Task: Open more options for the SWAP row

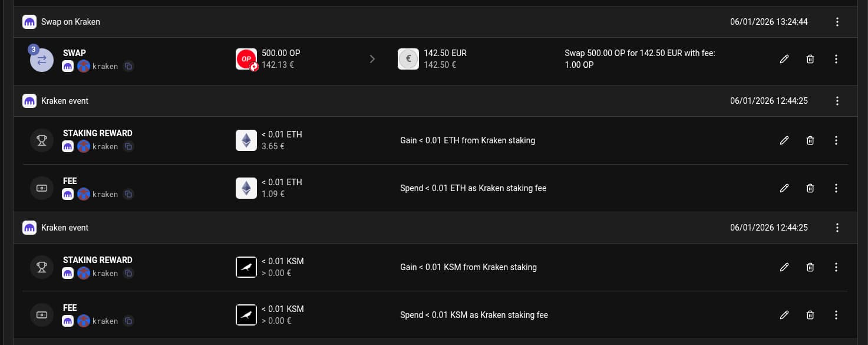Action: point(836,59)
